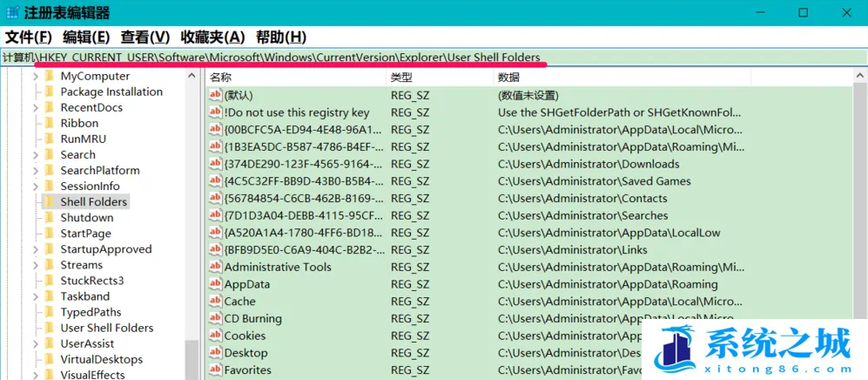868x380 pixels.
Task: Click the AppData value icon
Action: tap(215, 284)
